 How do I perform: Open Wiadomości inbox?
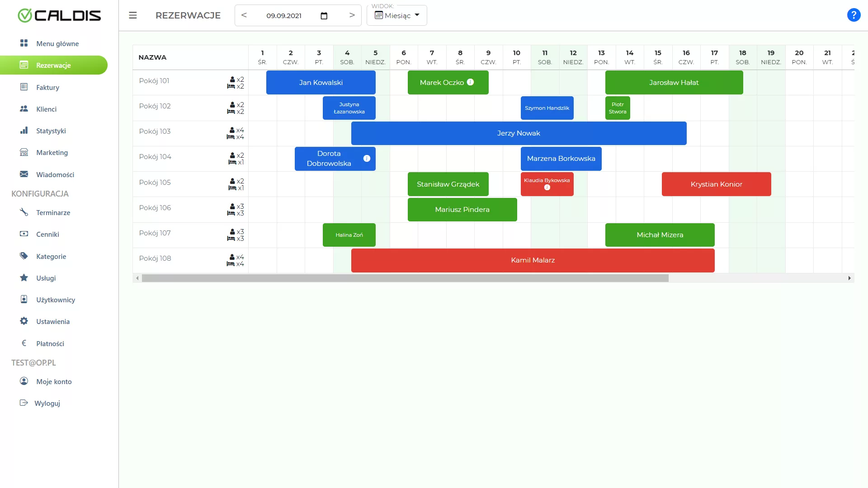pyautogui.click(x=55, y=174)
